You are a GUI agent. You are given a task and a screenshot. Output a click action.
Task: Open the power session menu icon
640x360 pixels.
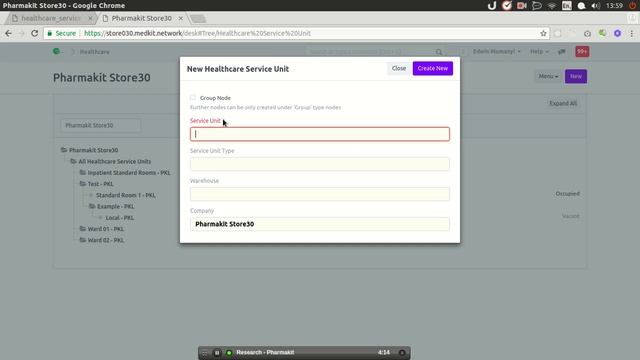pos(632,6)
